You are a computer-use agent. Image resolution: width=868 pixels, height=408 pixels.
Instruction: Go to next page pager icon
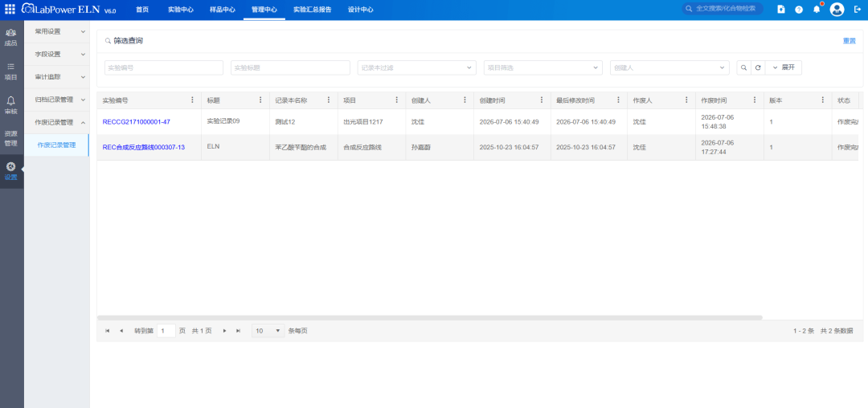click(225, 331)
